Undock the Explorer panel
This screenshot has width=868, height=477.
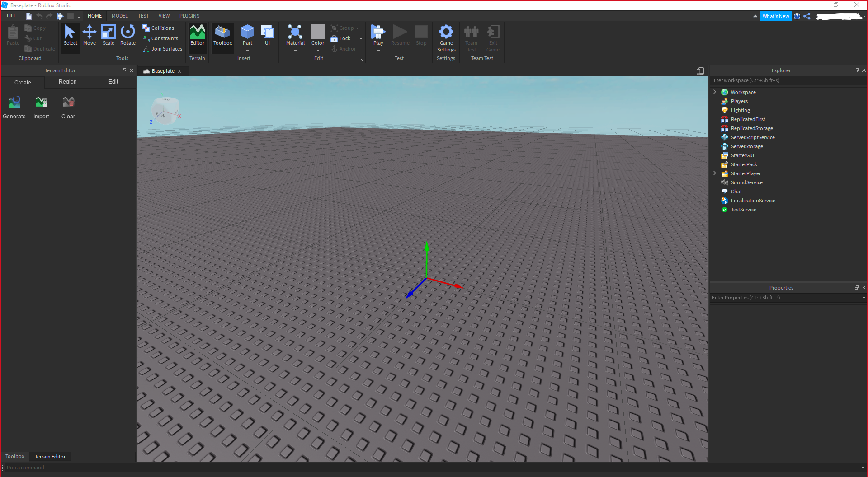pyautogui.click(x=856, y=70)
